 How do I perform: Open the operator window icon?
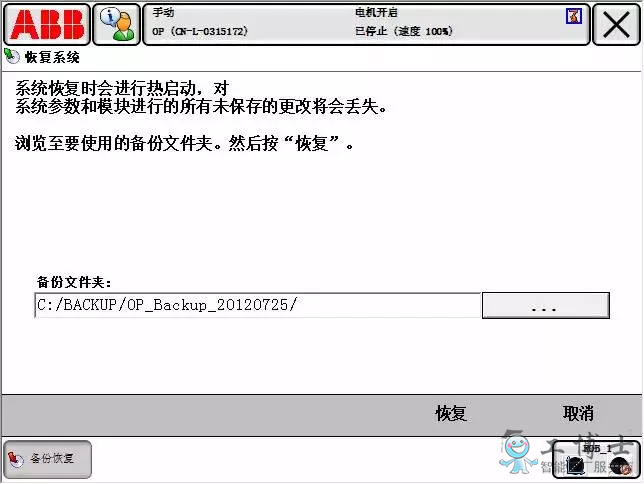[x=117, y=24]
